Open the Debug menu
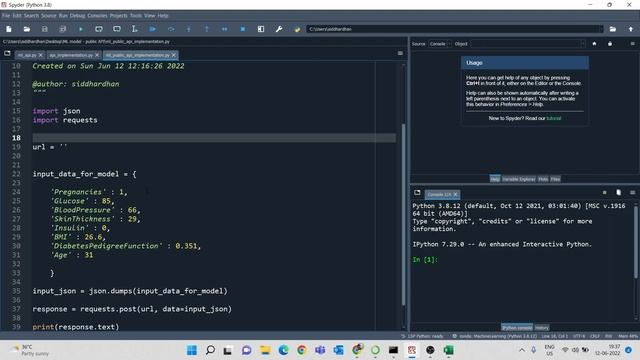 click(77, 16)
